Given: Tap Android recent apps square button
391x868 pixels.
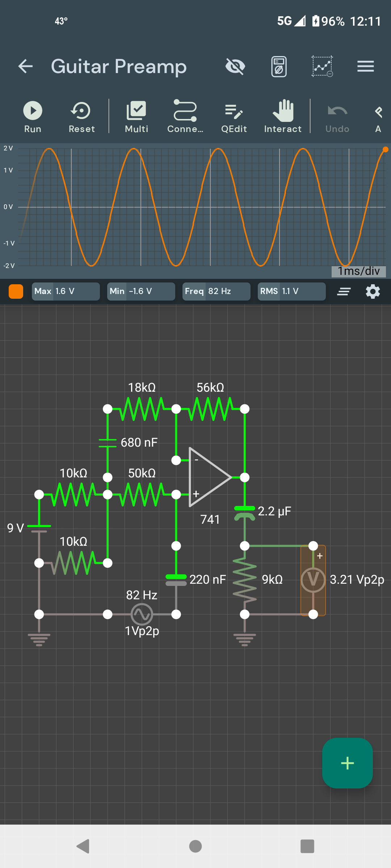Looking at the screenshot, I should point(307,846).
